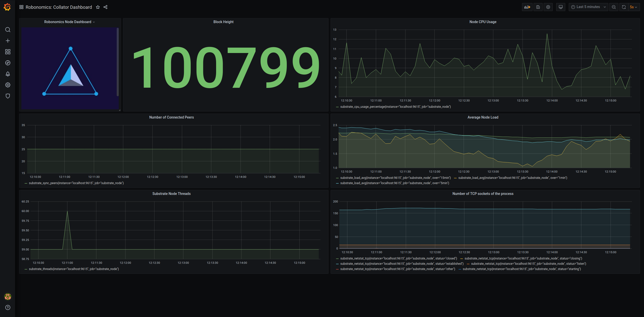Open the Explore compass icon
Viewport: 644px width, 317px height.
[8, 63]
